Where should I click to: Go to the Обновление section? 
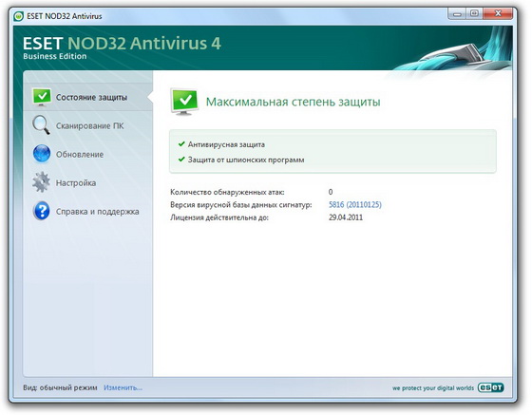point(87,154)
